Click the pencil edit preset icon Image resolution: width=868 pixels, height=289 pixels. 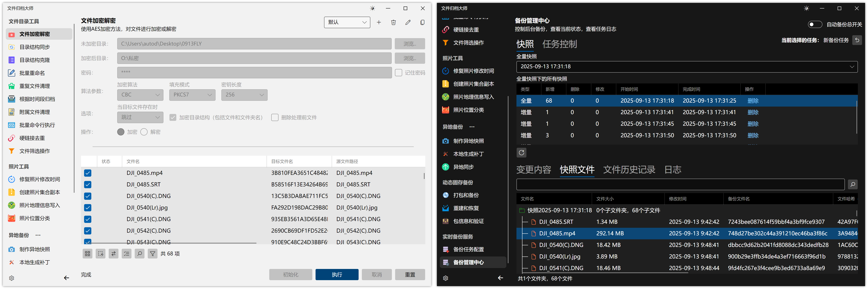pyautogui.click(x=408, y=22)
